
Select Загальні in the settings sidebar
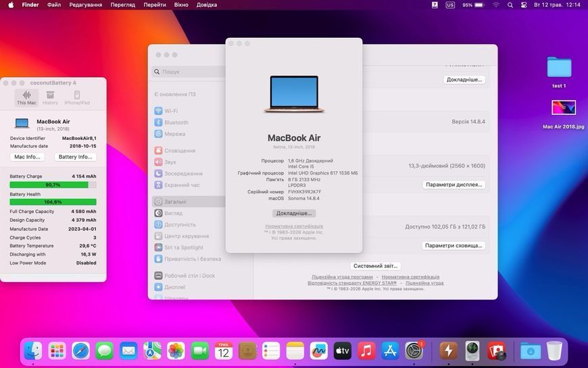tap(189, 202)
